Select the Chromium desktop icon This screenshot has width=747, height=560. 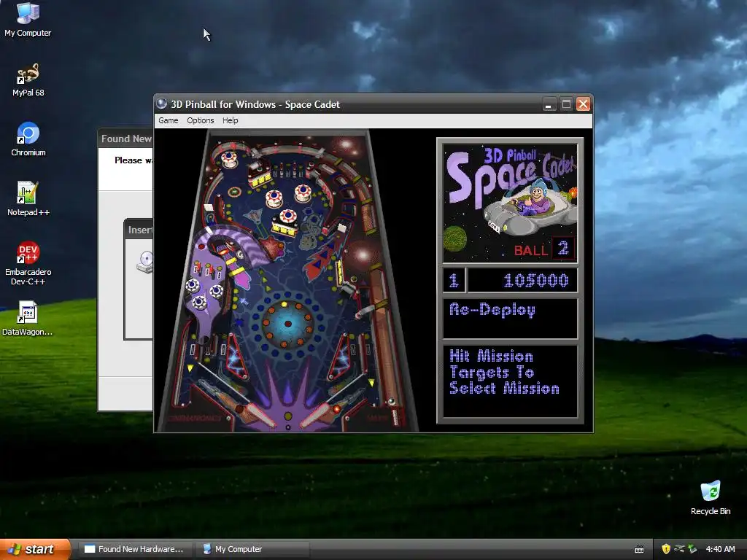tap(28, 139)
